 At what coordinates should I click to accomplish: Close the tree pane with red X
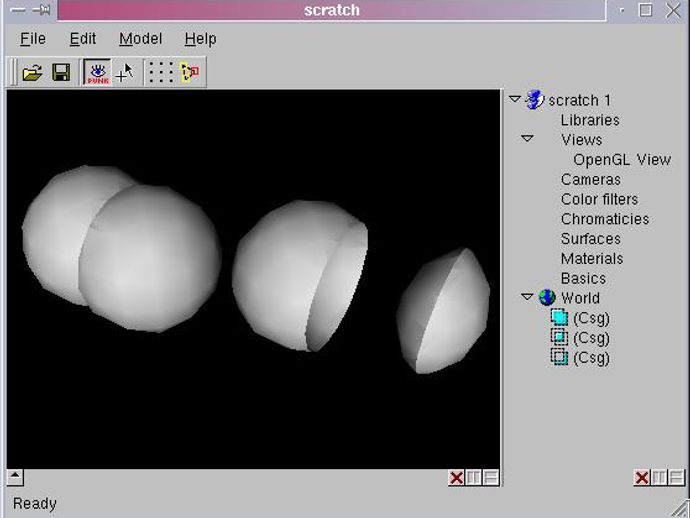642,478
